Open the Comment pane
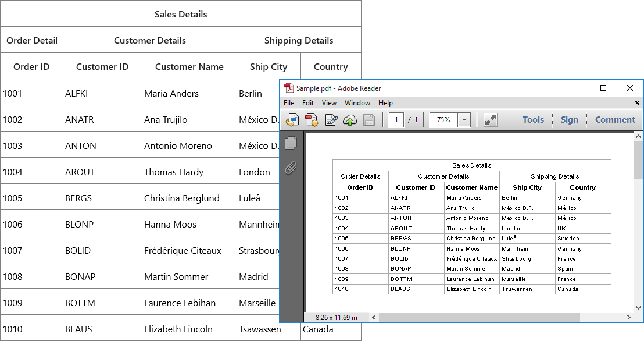This screenshot has height=341, width=644. click(615, 120)
